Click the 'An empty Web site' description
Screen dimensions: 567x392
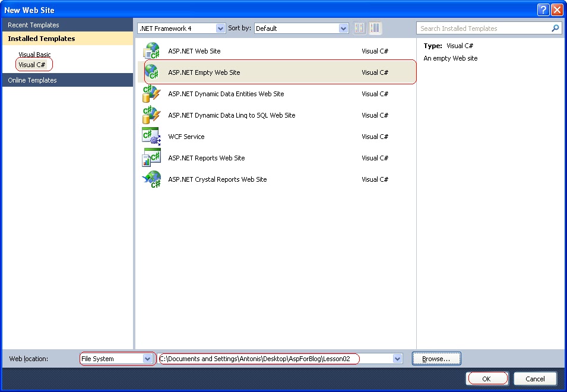point(451,58)
